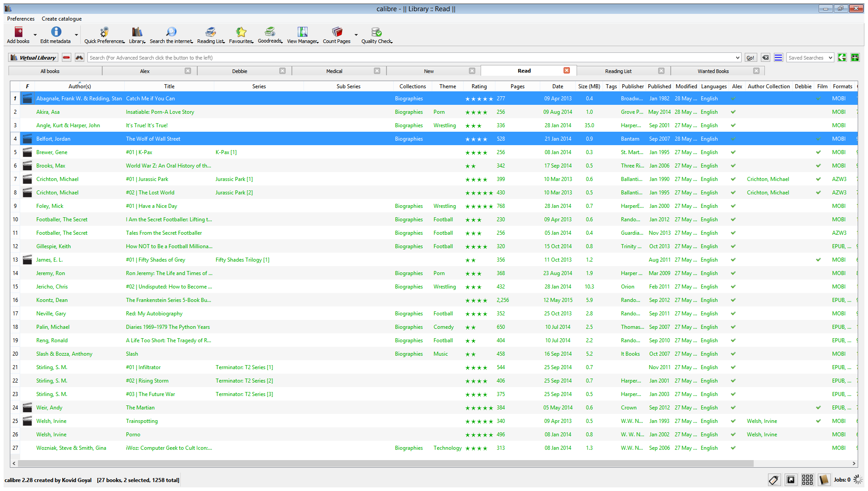Switch to the Reading List tab
Viewport: 868px width, 491px height.
(x=618, y=71)
